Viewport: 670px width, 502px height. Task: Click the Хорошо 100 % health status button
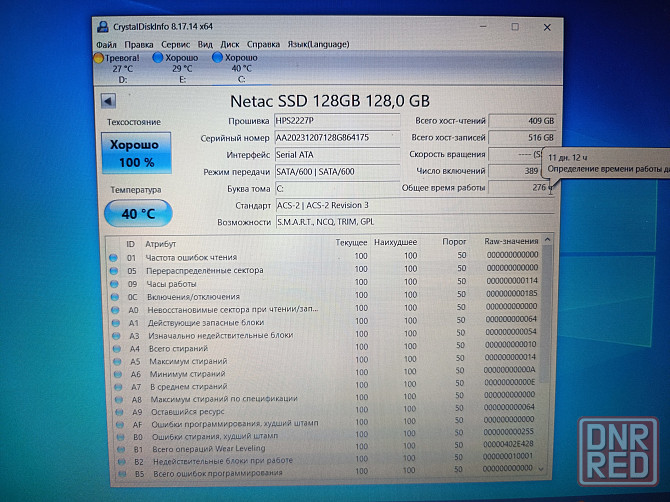coord(136,153)
